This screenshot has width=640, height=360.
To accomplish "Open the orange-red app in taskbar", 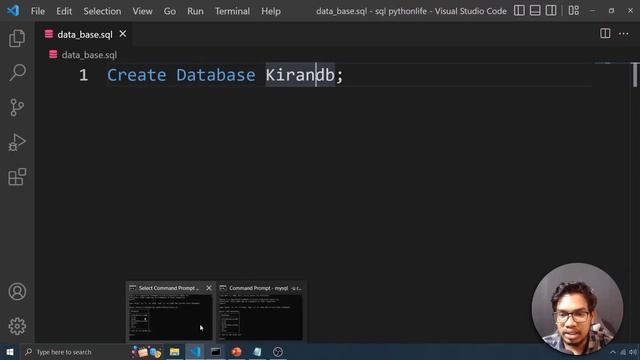I will pos(236,352).
